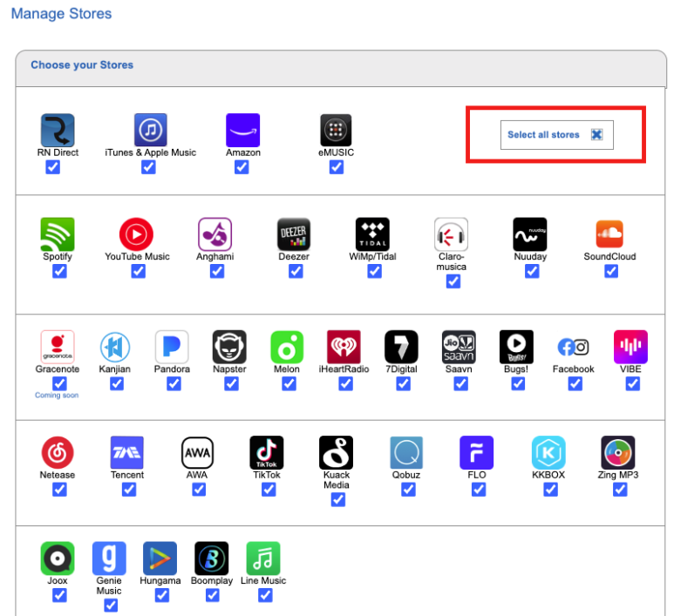The image size is (674, 616).
Task: Uncheck the iTunes & Apple Music checkbox
Action: point(148,167)
